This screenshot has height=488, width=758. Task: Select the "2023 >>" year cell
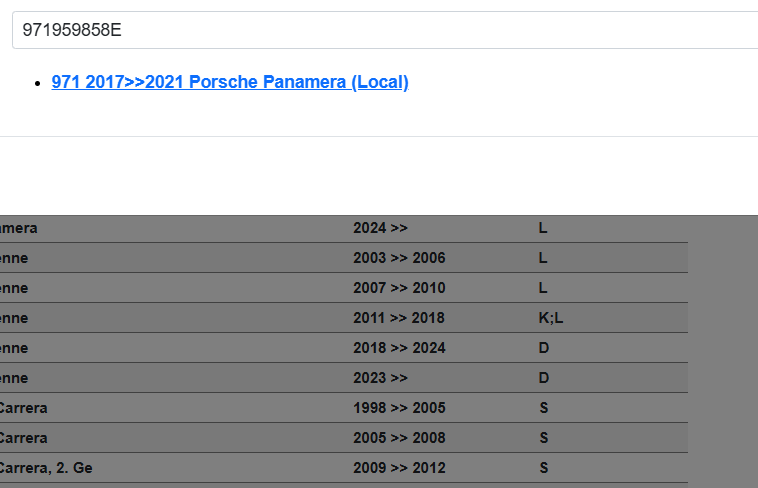[380, 378]
